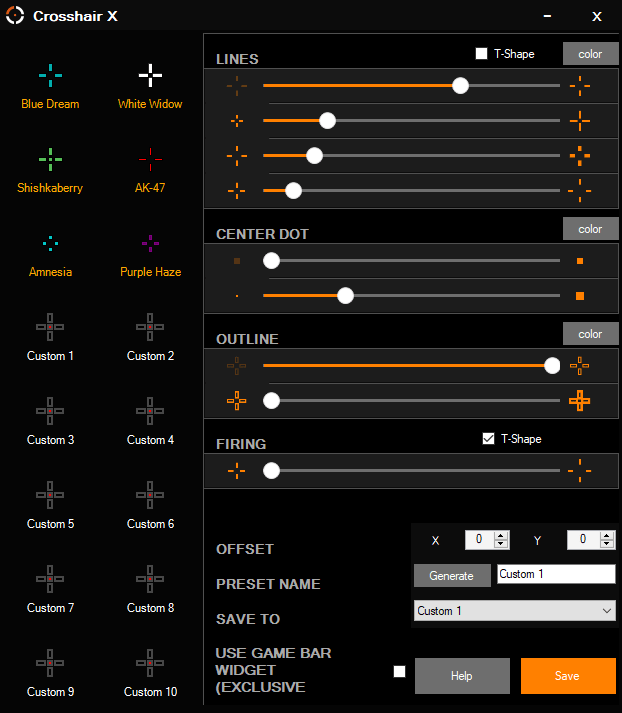Pick the Purple Haze crosshair preset

click(x=150, y=256)
